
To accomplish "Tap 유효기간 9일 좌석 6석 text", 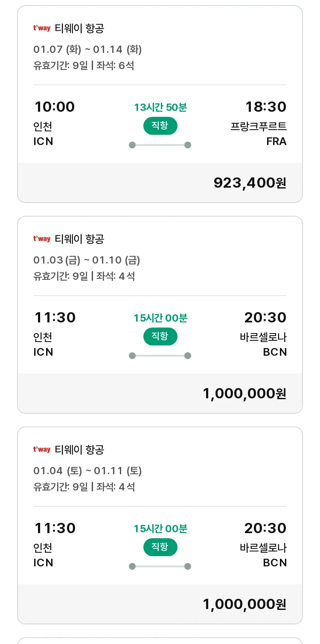I will [x=84, y=66].
